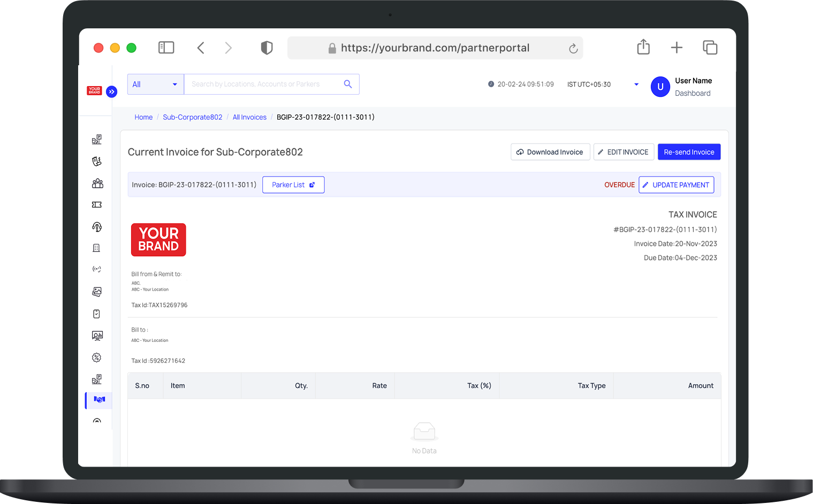Click the OVERDUE status label

point(619,185)
